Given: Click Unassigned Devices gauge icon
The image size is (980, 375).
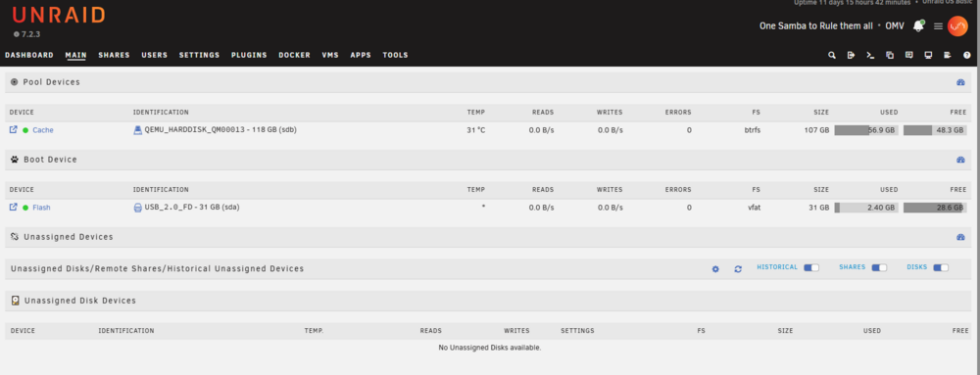Looking at the screenshot, I should click(960, 237).
